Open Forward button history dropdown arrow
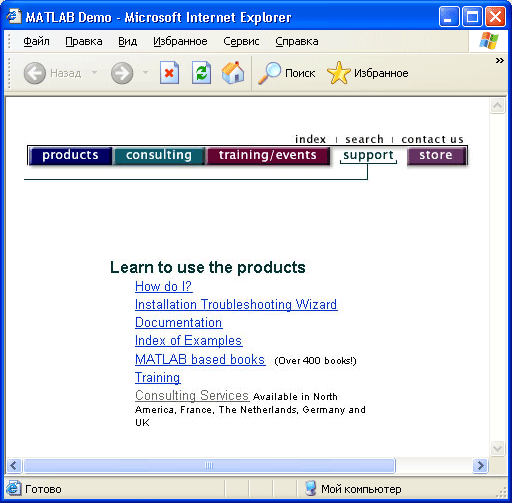This screenshot has width=512, height=503. click(145, 72)
